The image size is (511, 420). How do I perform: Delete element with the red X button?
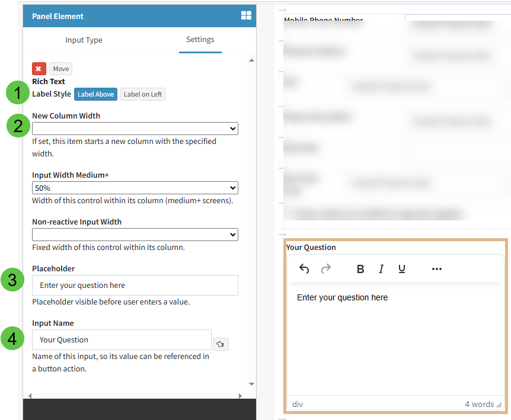39,69
